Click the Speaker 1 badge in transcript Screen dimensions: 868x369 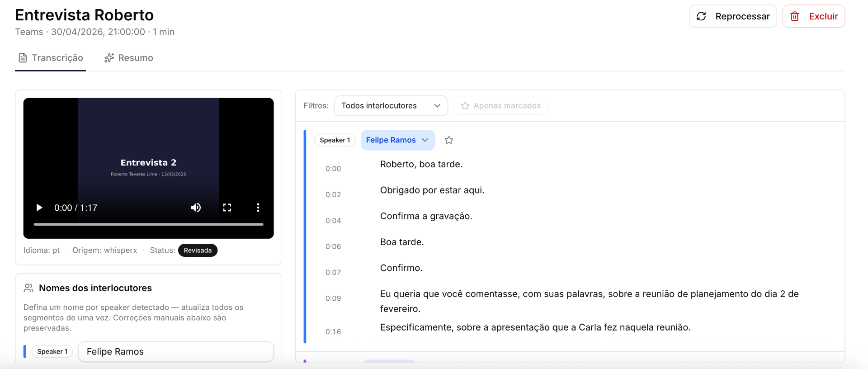tap(335, 140)
